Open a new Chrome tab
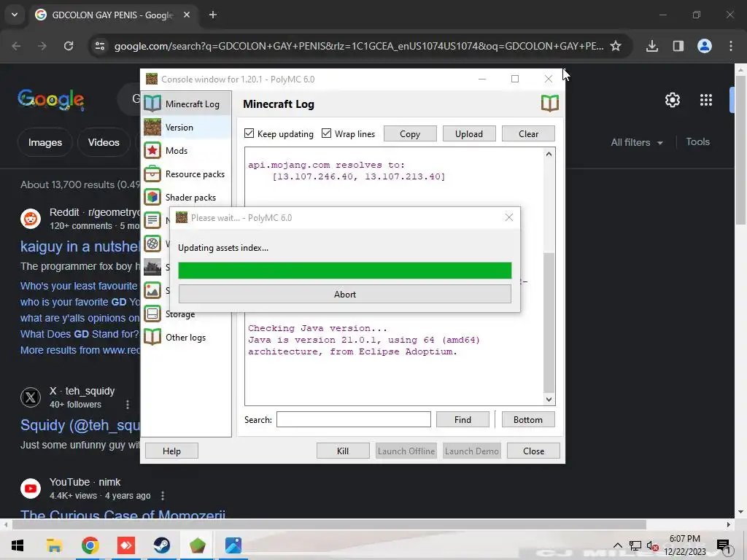Viewport: 747px width, 560px height. pyautogui.click(x=213, y=15)
